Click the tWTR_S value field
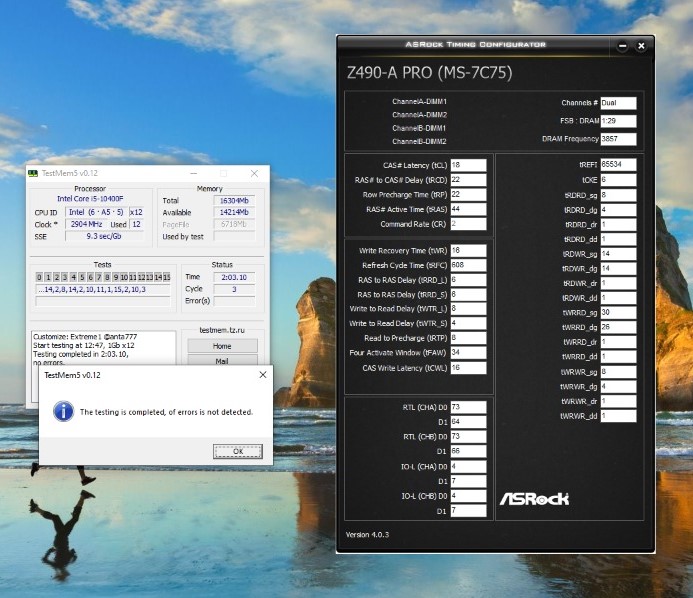 coord(468,323)
